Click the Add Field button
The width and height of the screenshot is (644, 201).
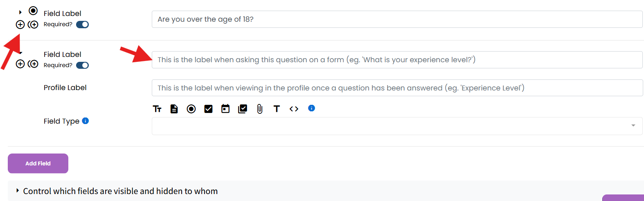tap(38, 163)
